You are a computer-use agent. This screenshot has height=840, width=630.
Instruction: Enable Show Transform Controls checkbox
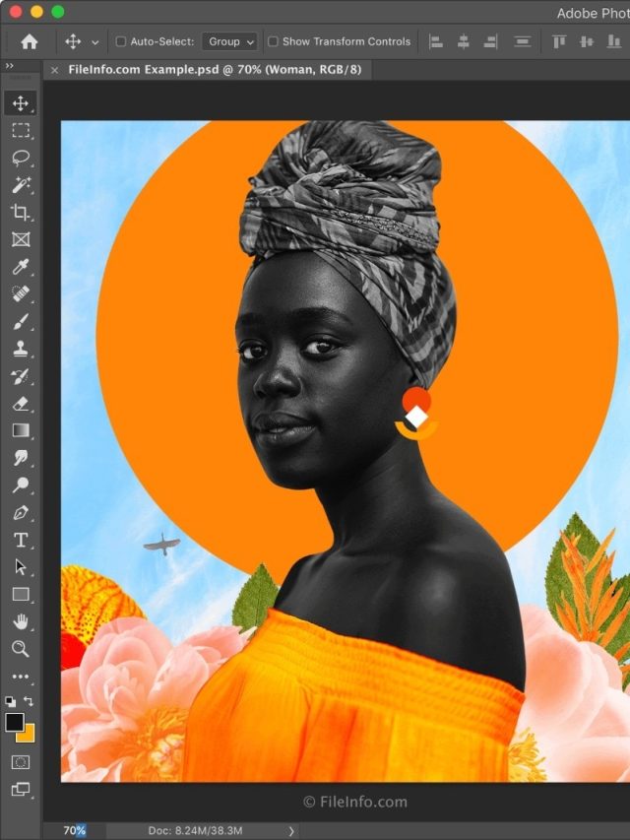(x=274, y=41)
